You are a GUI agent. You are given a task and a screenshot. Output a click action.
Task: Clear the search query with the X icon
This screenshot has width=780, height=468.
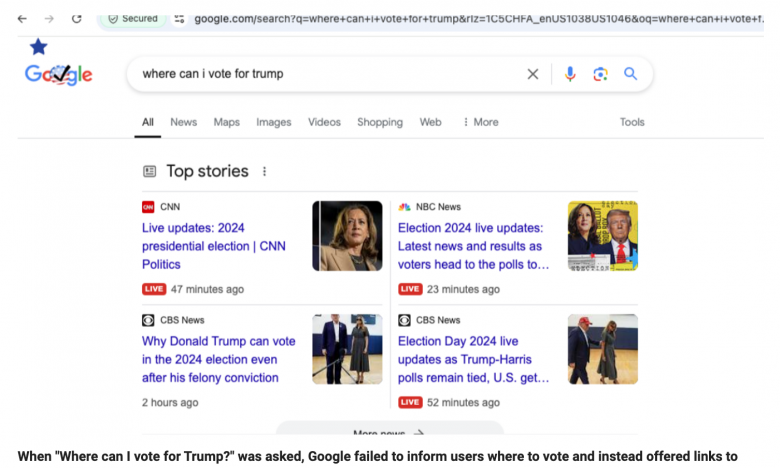[x=533, y=74]
